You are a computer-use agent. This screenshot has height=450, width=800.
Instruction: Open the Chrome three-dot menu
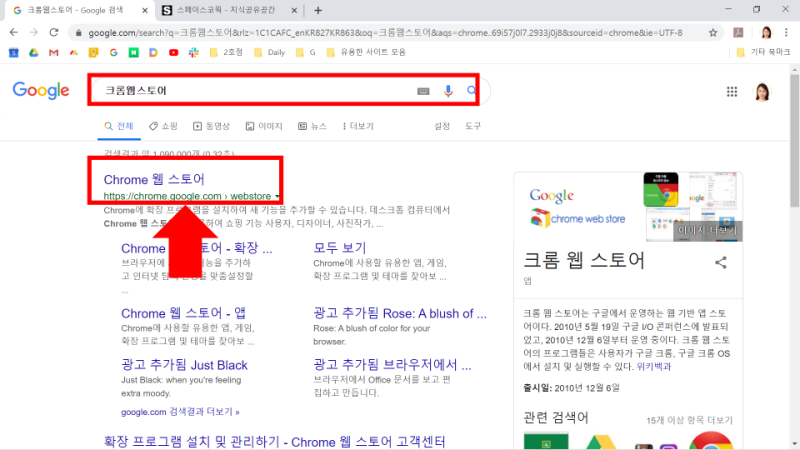pyautogui.click(x=786, y=33)
